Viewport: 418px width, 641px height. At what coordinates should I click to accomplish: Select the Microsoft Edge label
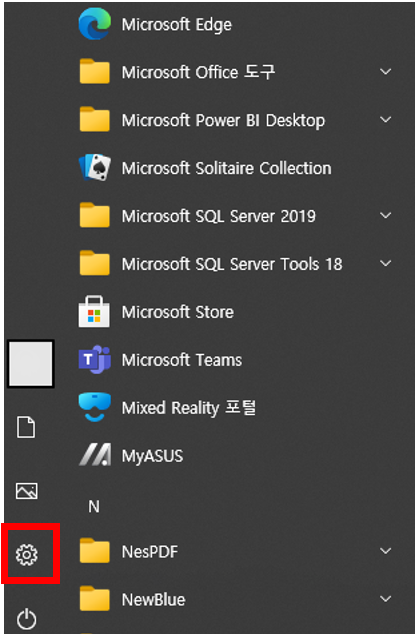tap(177, 25)
